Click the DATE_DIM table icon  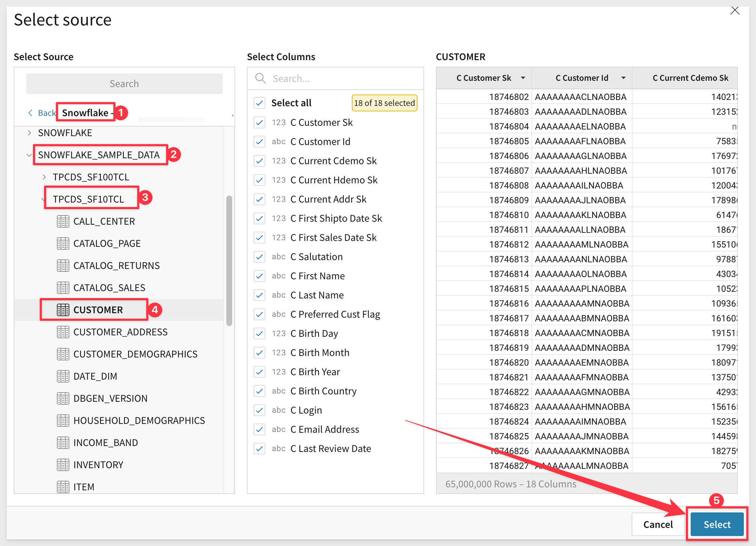[63, 376]
